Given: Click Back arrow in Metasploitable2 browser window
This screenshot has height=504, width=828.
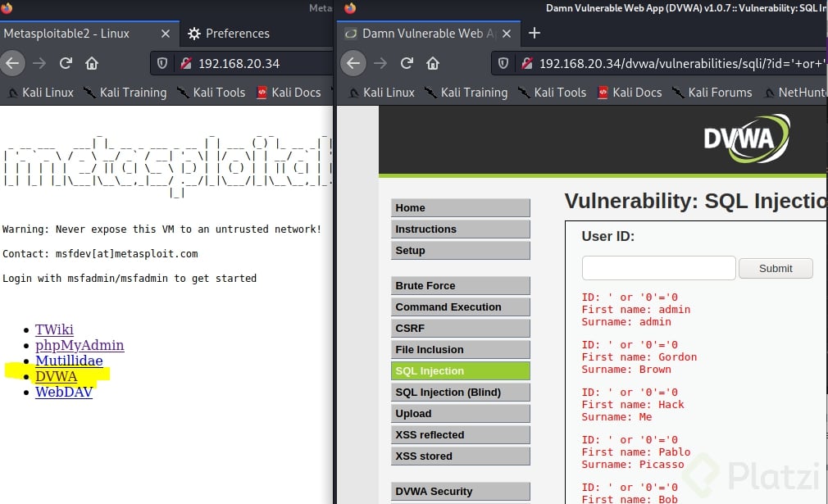Looking at the screenshot, I should [12, 63].
